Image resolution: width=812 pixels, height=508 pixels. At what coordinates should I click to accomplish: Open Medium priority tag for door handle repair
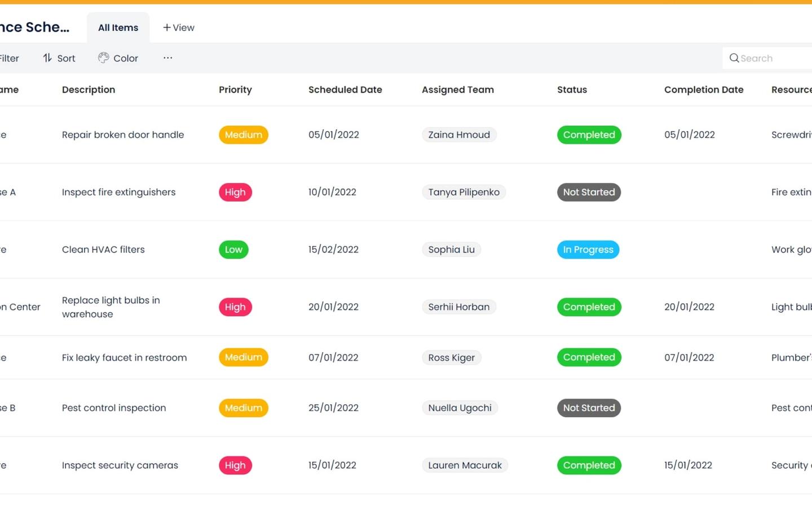tap(244, 135)
